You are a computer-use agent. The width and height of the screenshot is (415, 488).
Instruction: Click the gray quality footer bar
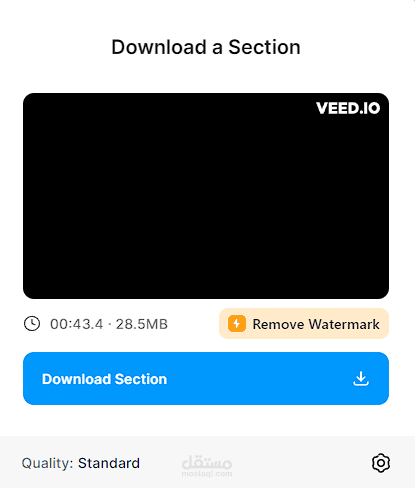point(207,462)
